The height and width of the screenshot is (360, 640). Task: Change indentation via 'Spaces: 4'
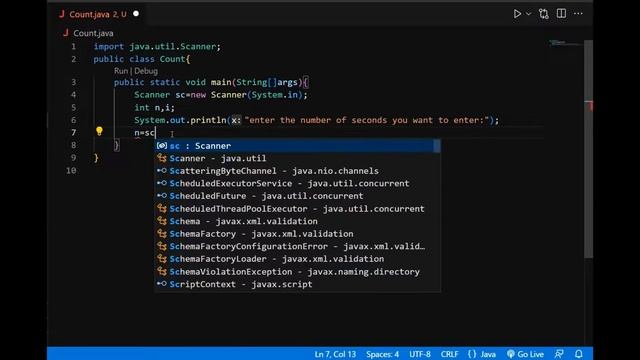(382, 354)
